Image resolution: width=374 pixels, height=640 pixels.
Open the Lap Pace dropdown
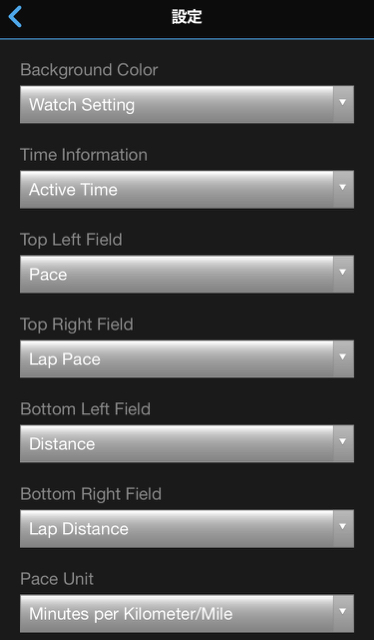coord(187,359)
